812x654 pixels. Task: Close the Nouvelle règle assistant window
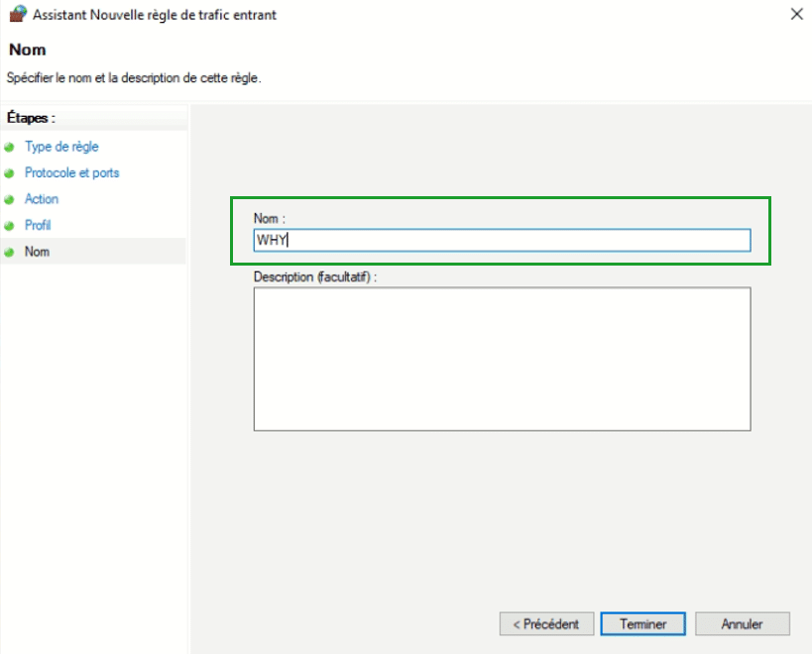[796, 14]
